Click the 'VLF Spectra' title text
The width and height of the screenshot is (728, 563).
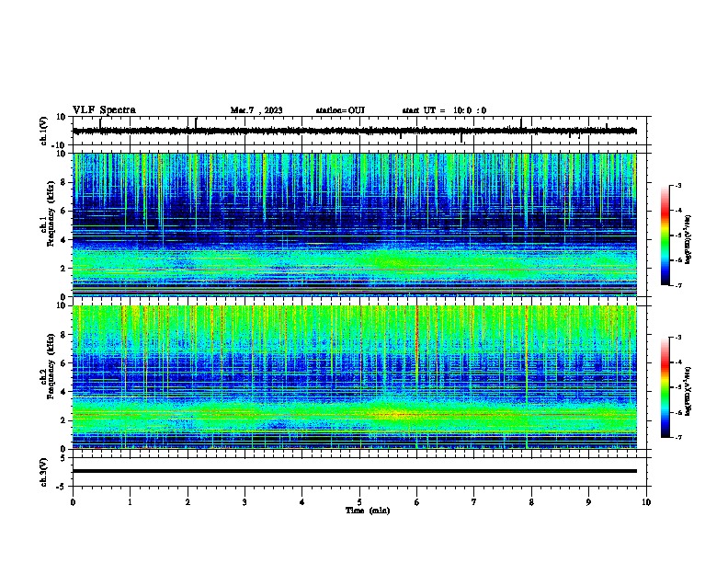[x=104, y=110]
